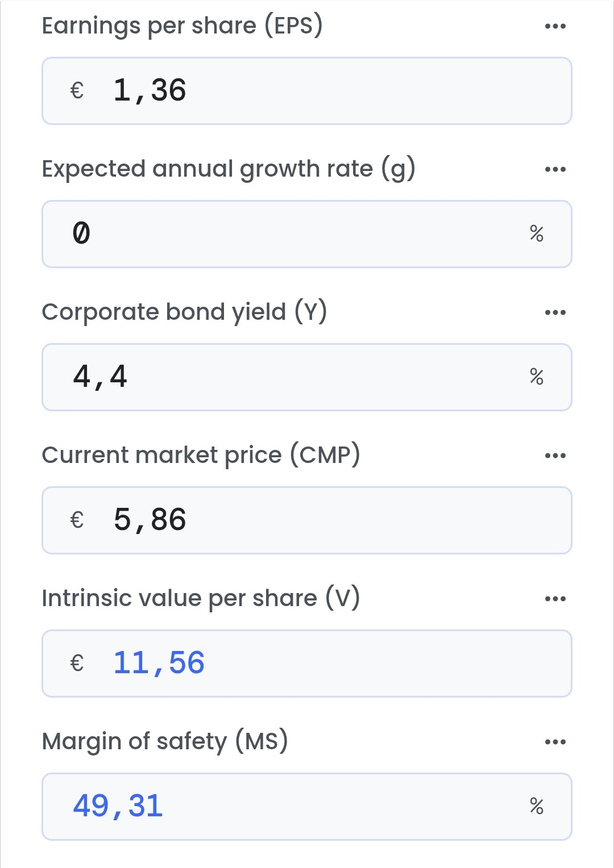Click the euro symbol in the intrinsic value field
Viewport: 614px width, 868px height.
(77, 663)
